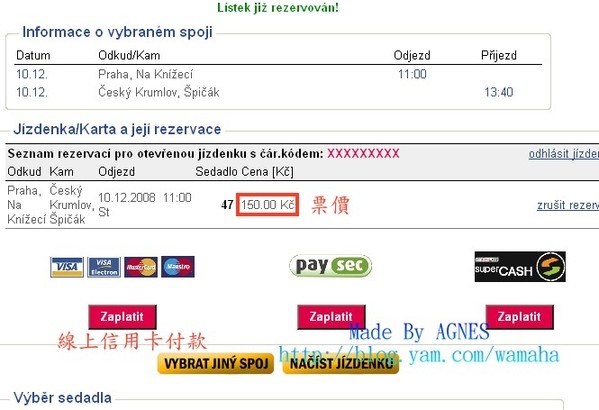
Task: Click the circular green-orange superCASH emblem
Action: [550, 267]
